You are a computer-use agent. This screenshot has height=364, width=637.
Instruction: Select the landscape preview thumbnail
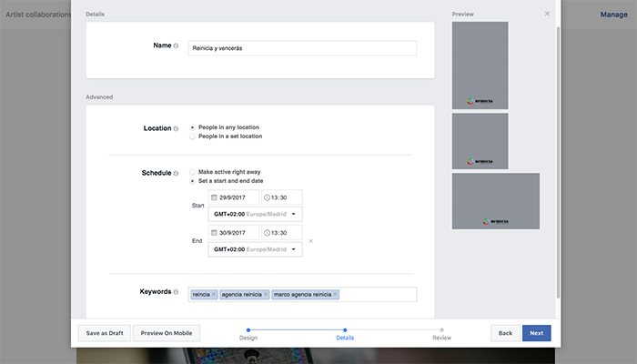[496, 201]
